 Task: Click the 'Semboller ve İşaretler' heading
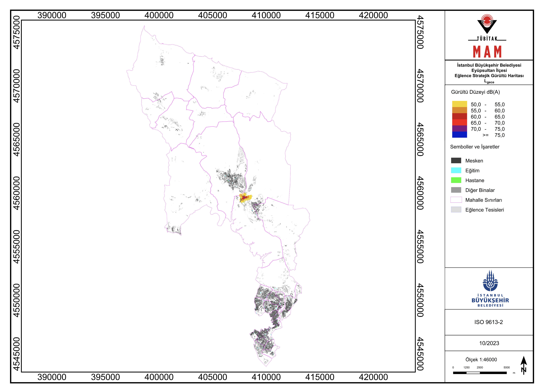(474, 147)
